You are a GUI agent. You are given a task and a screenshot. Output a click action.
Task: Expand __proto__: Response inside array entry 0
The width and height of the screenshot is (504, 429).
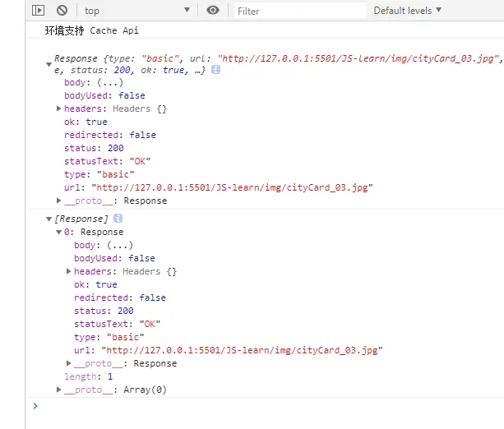68,363
